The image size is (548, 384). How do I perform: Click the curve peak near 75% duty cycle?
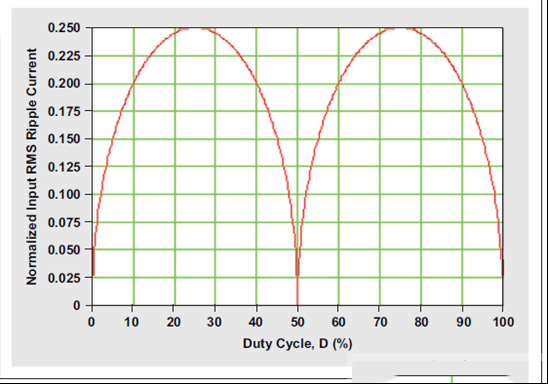pyautogui.click(x=401, y=28)
